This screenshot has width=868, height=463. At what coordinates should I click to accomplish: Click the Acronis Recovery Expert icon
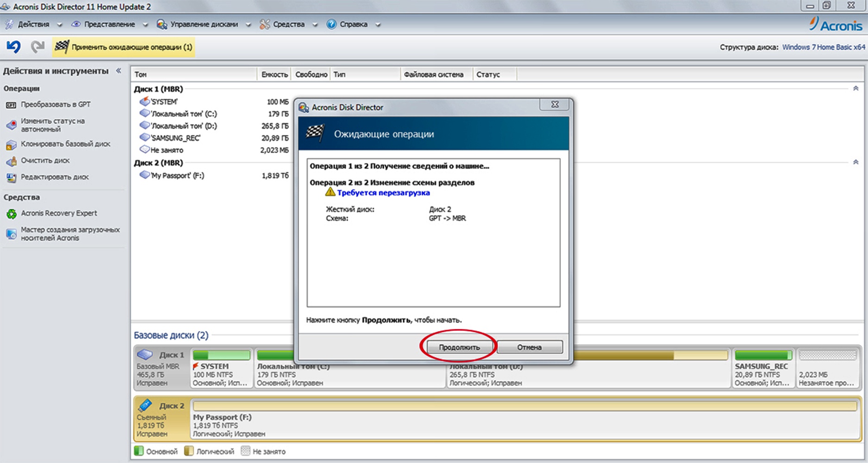click(x=11, y=214)
